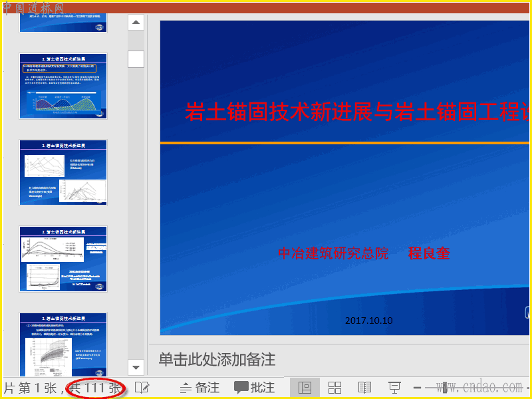Click the slide count 共 111 张

click(x=95, y=388)
